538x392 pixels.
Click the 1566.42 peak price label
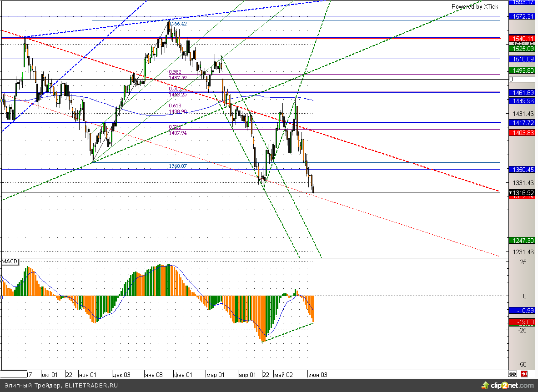point(179,24)
